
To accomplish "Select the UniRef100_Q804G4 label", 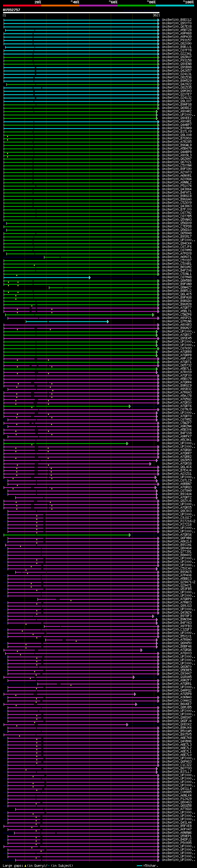I will point(176,548).
